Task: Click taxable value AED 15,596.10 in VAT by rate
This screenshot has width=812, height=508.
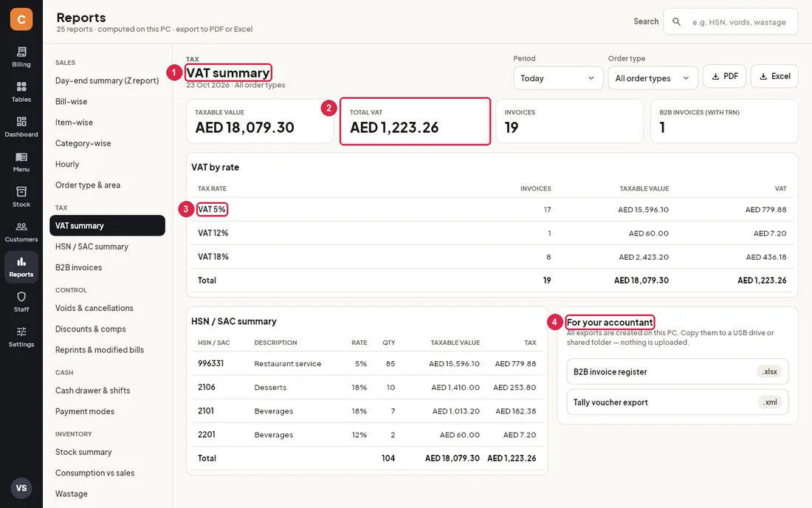Action: pyautogui.click(x=643, y=210)
